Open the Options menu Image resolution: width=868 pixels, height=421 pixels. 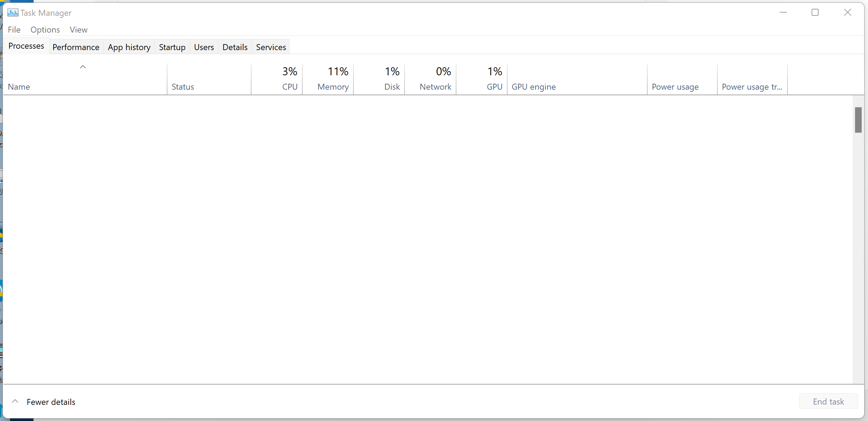45,30
